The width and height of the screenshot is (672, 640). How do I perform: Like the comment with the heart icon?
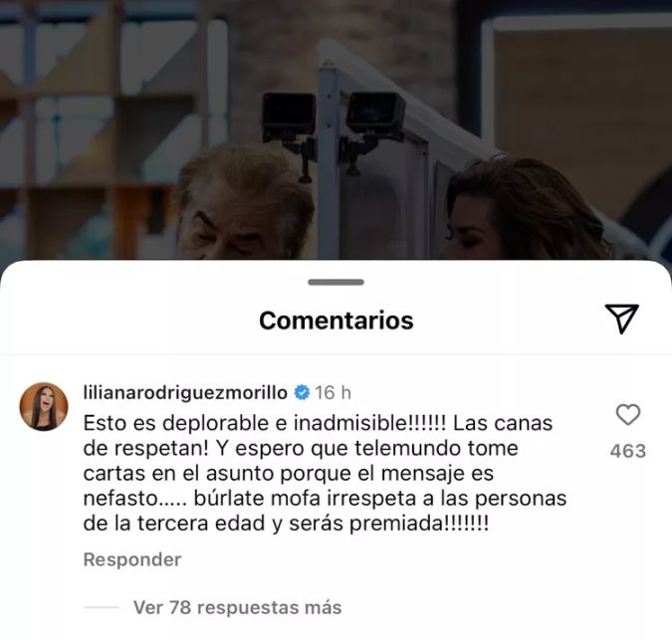coord(628,414)
